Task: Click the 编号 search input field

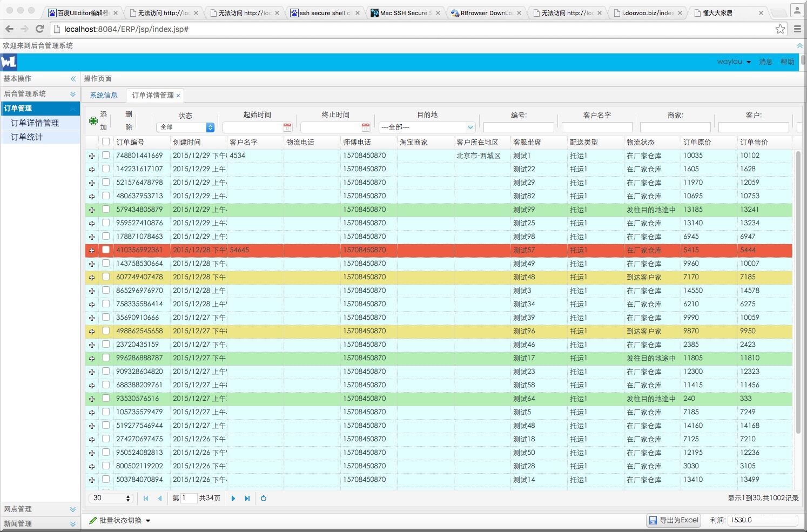Action: pos(519,127)
